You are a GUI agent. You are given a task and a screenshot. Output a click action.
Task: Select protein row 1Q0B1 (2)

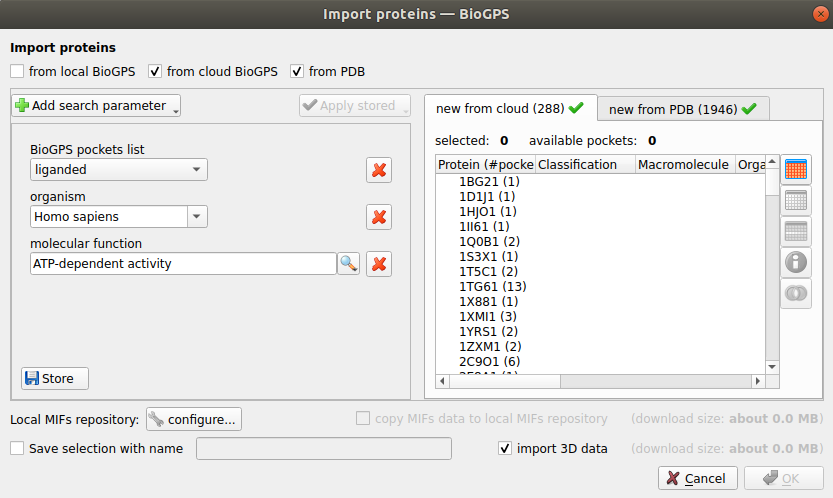[489, 242]
